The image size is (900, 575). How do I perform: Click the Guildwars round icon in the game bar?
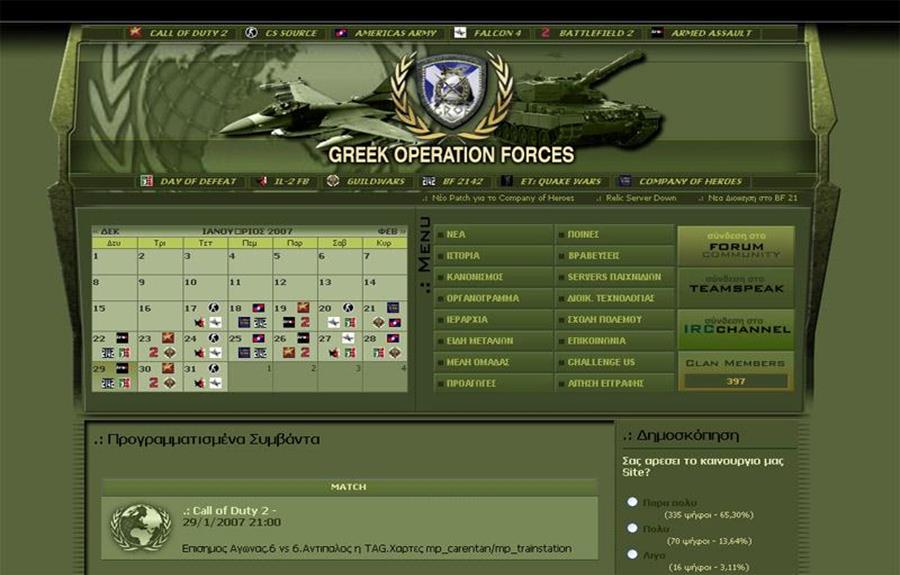pyautogui.click(x=332, y=181)
